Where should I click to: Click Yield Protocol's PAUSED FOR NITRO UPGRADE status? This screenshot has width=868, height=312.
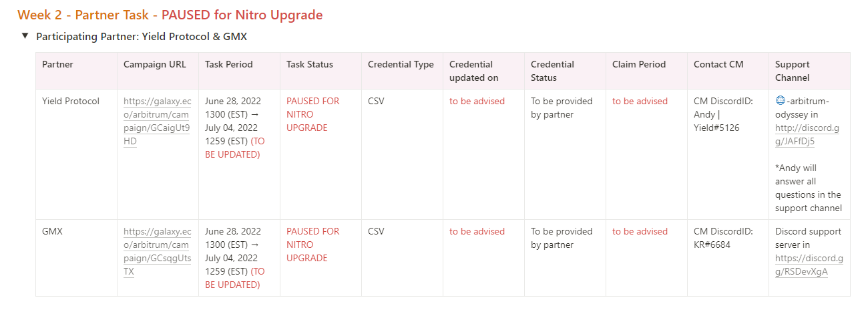pos(312,114)
